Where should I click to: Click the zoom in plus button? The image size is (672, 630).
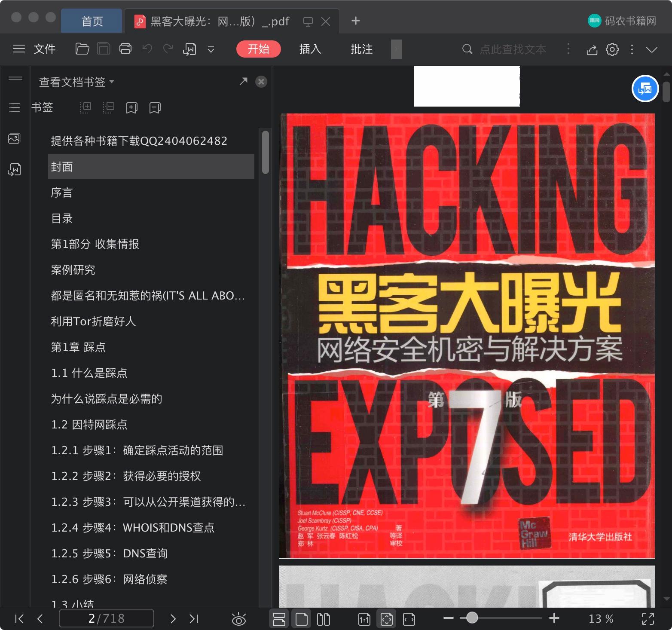pos(554,618)
